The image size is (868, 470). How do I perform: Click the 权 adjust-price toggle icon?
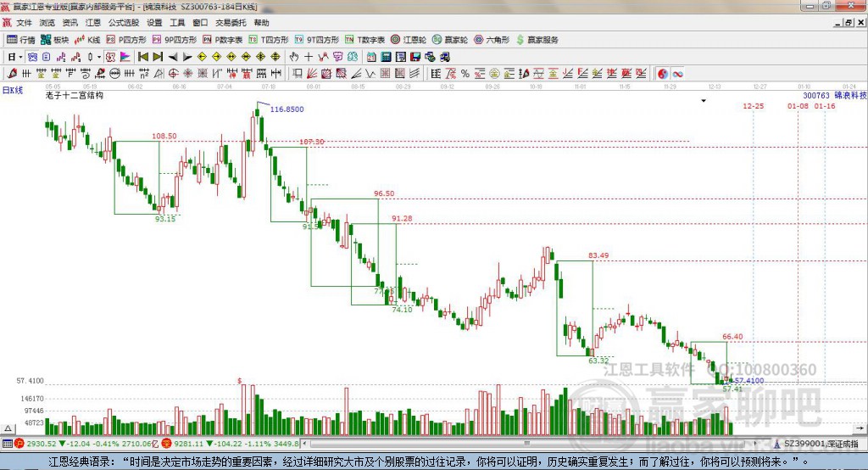[110, 57]
